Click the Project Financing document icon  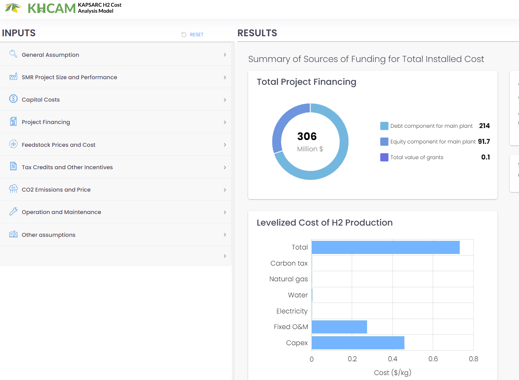[13, 122]
